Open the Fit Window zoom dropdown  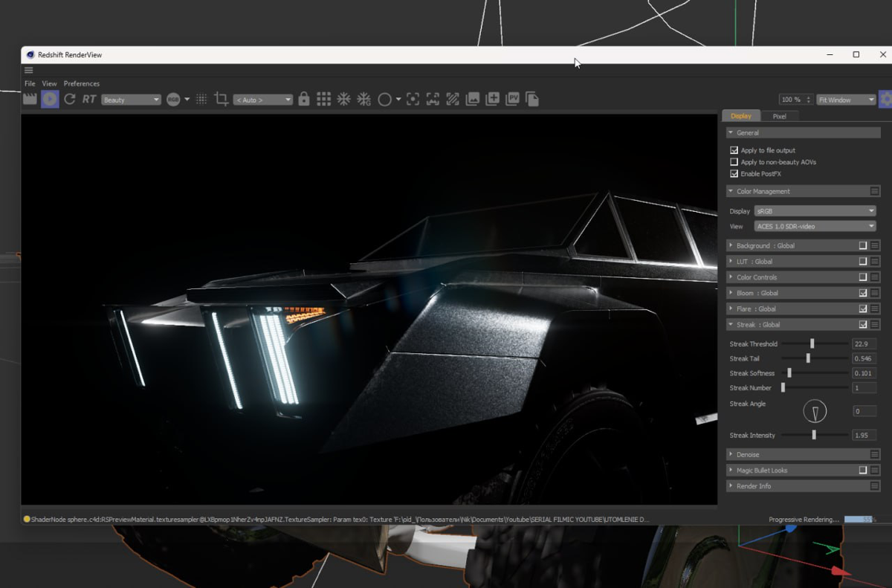click(846, 100)
